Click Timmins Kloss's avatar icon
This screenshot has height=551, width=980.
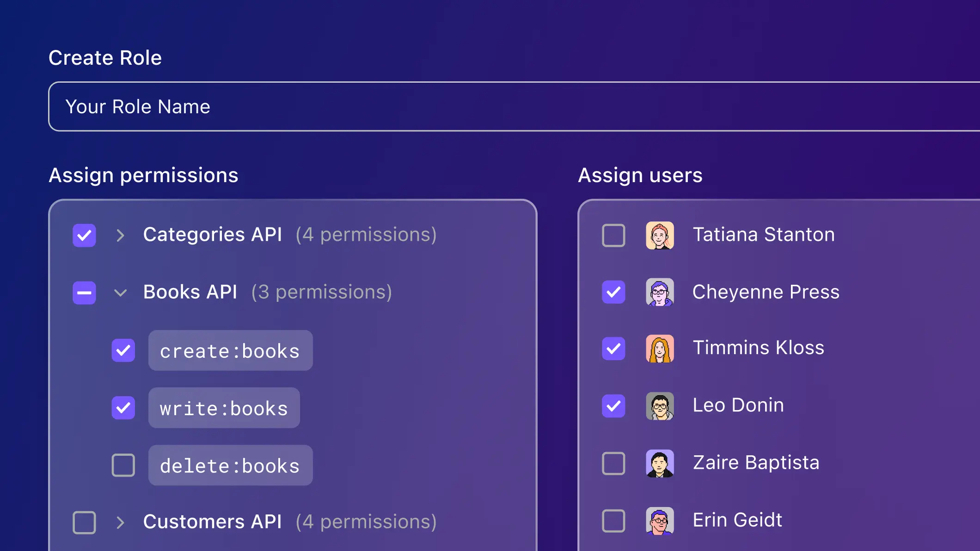(x=660, y=349)
